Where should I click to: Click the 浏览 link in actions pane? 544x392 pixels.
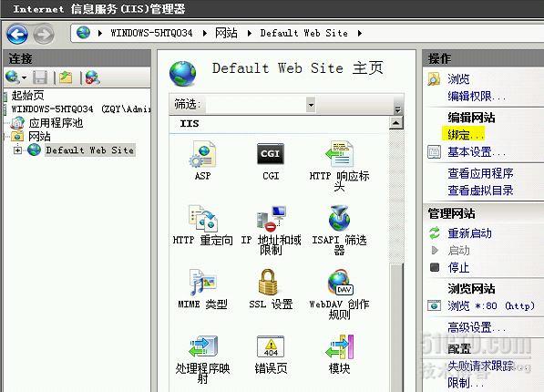(x=458, y=79)
